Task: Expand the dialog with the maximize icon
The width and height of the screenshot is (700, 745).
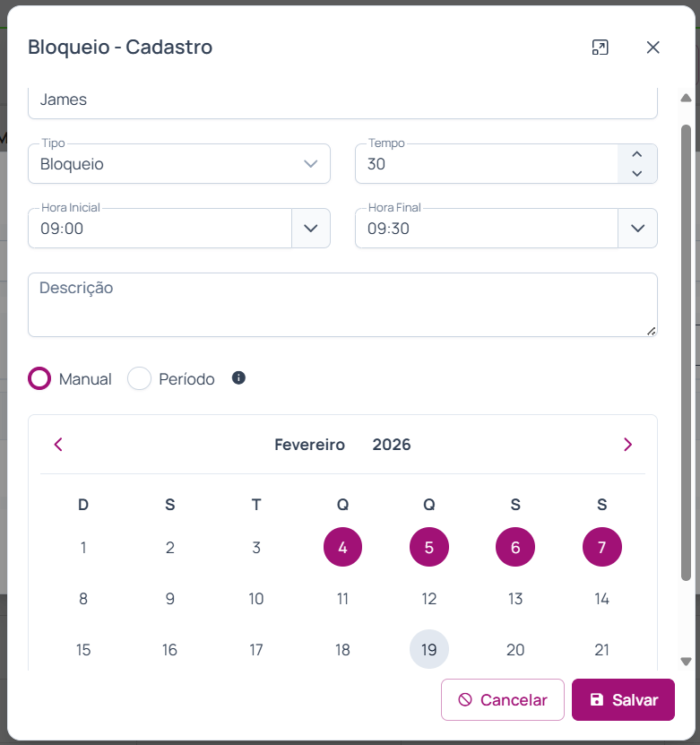Action: click(x=600, y=48)
